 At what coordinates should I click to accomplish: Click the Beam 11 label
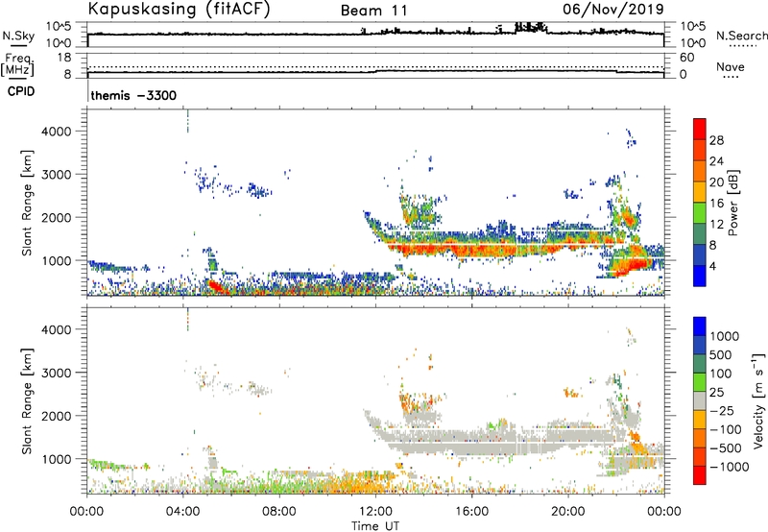pos(374,11)
